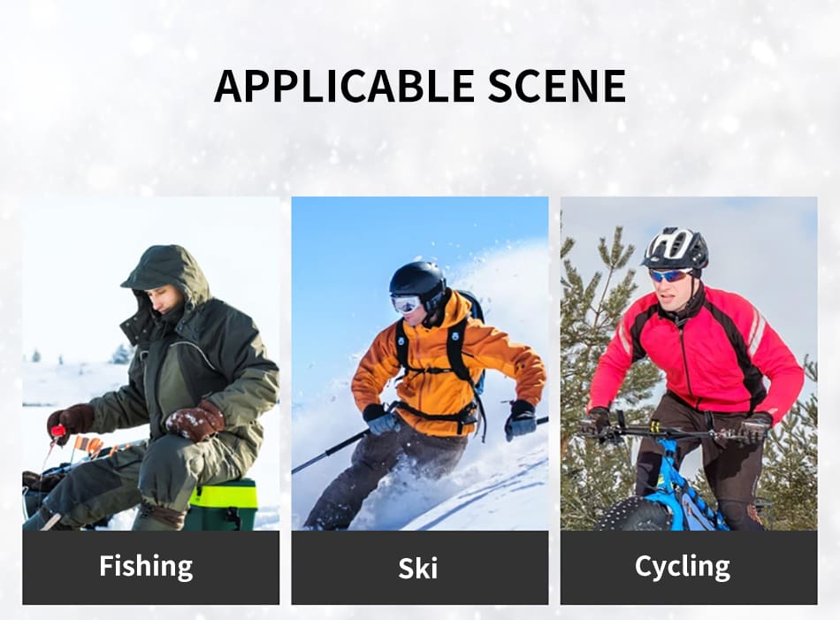Screen dimensions: 840x620
Task: Click the cyclist's blue sunglasses
Action: pos(669,275)
